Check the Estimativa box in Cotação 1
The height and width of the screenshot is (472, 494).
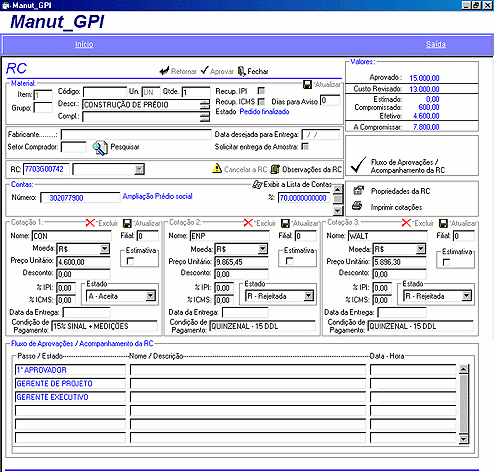130,261
